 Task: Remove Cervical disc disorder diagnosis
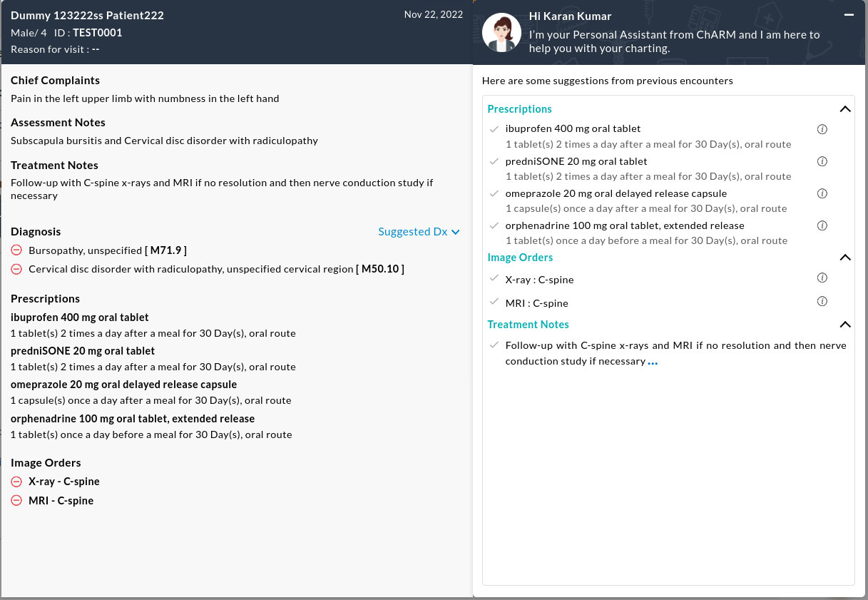coord(16,269)
